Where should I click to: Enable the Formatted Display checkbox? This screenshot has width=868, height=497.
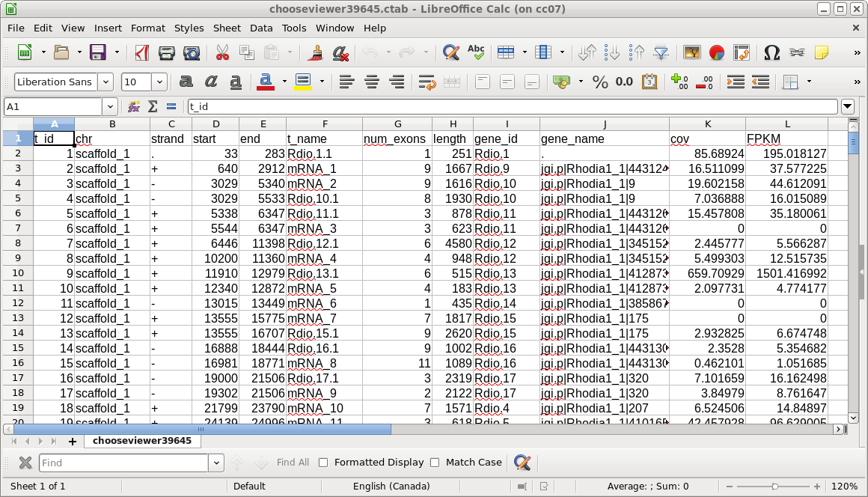click(323, 463)
